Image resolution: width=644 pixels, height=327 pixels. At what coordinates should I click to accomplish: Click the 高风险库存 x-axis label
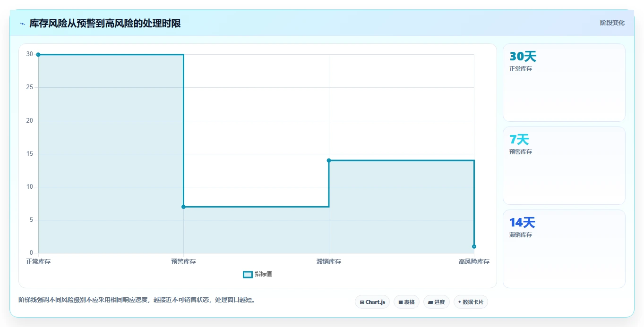(x=474, y=261)
